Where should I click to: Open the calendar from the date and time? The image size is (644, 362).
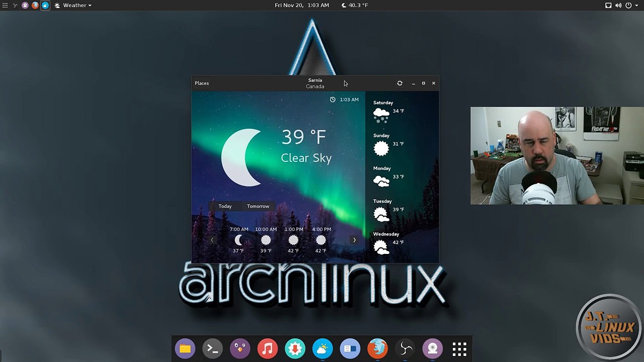click(x=302, y=5)
